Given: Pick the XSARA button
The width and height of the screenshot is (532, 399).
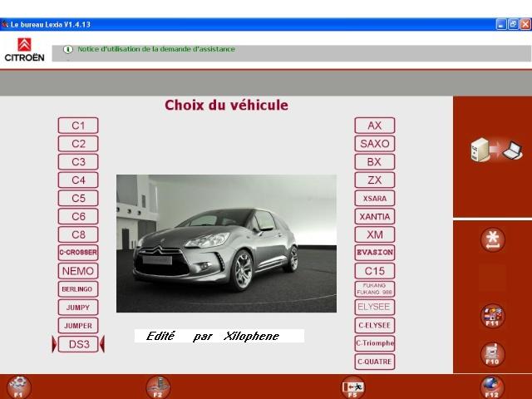Looking at the screenshot, I should [x=375, y=198].
